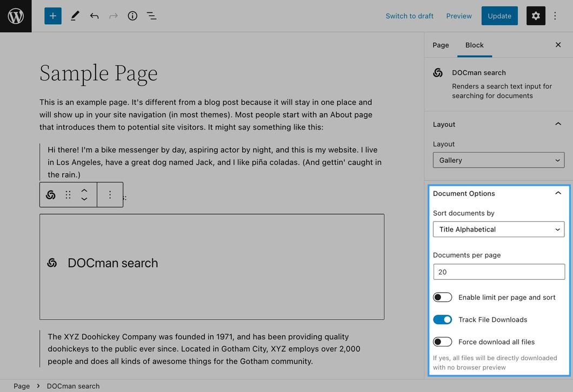Image resolution: width=573 pixels, height=392 pixels.
Task: Open the three-dot options menu in top bar
Action: coord(555,16)
